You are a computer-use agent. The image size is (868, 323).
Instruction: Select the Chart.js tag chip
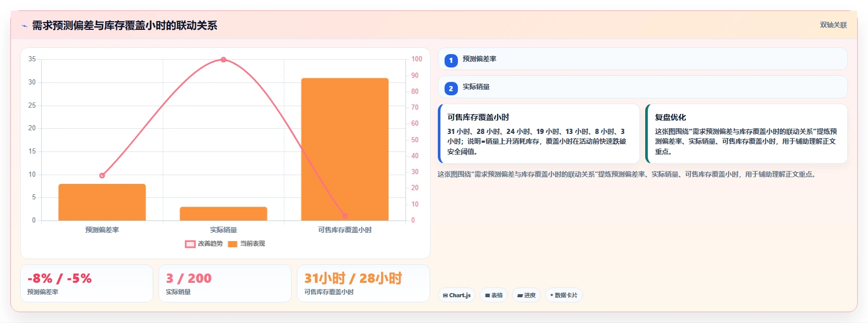(456, 295)
